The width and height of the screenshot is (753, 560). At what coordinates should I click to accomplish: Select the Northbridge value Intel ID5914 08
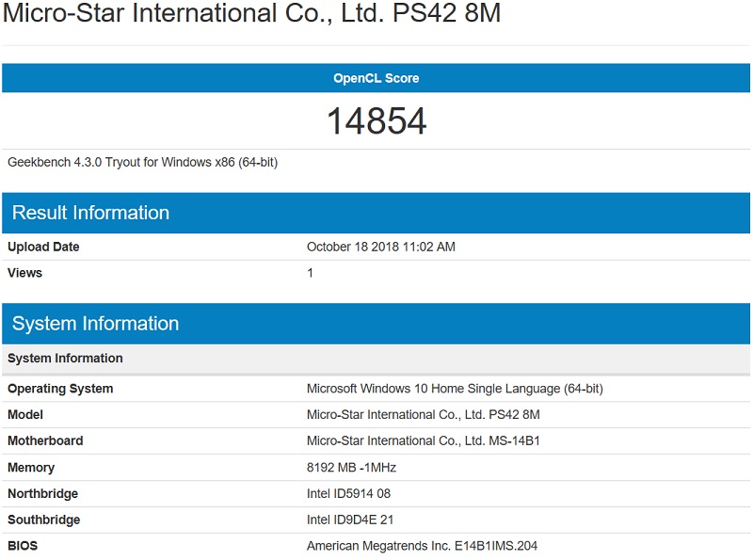348,493
